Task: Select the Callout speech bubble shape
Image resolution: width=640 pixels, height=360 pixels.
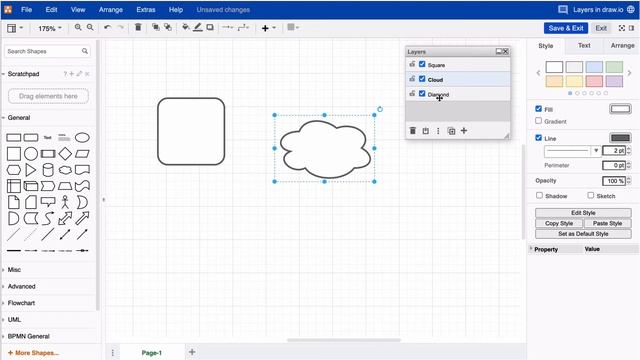Action: (48, 202)
